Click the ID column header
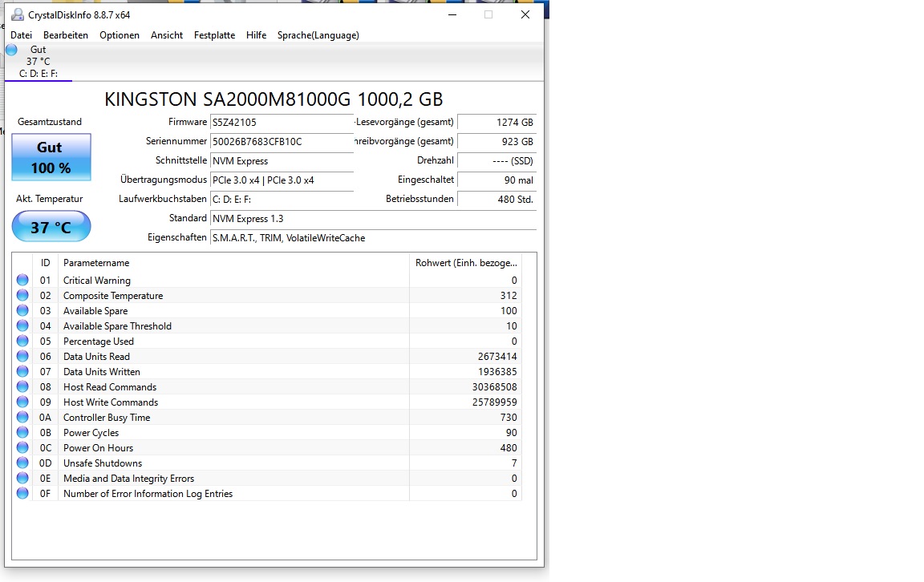This screenshot has width=924, height=582. pos(46,263)
